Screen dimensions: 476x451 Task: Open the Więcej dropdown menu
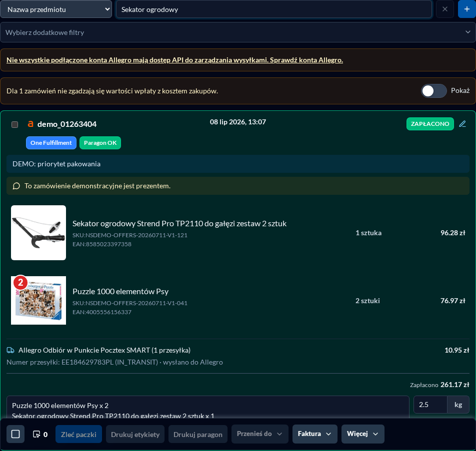click(x=363, y=434)
